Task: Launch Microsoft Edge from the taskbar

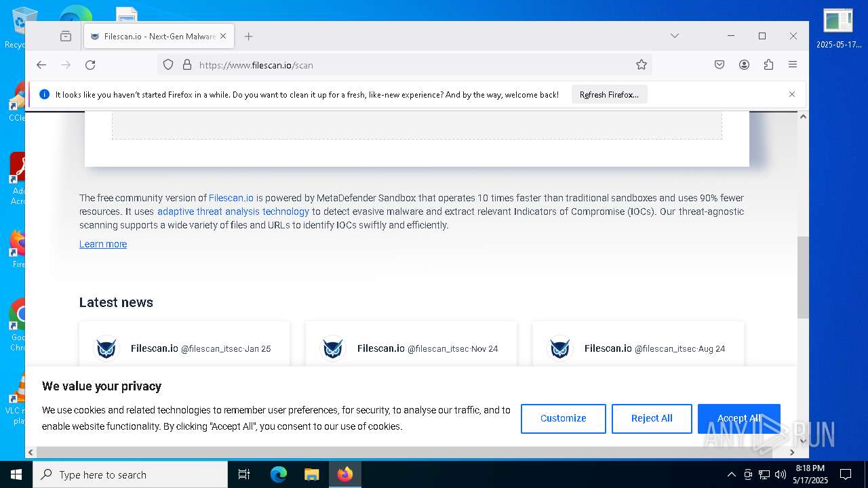Action: point(279,474)
